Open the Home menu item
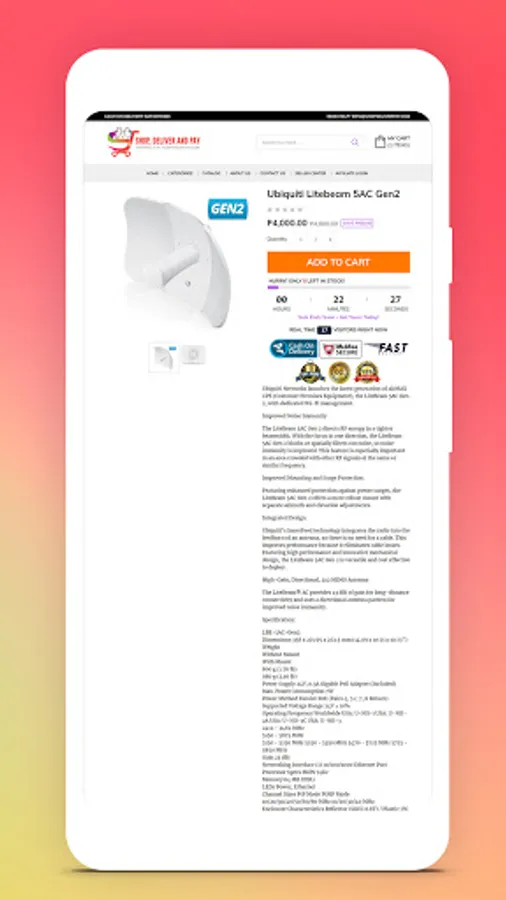This screenshot has height=900, width=506. coord(152,173)
